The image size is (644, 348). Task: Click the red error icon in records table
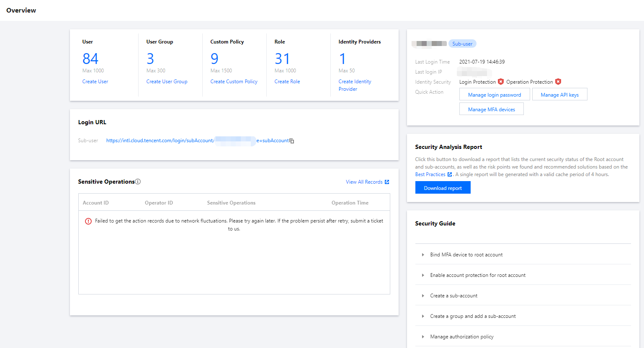(88, 221)
